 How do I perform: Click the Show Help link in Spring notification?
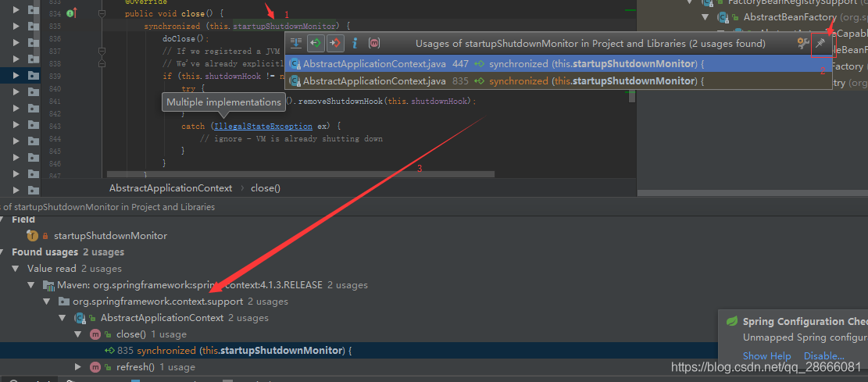point(766,356)
